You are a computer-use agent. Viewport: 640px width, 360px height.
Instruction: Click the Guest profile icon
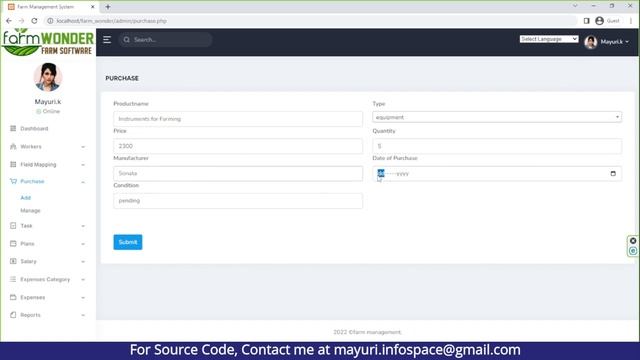point(599,21)
